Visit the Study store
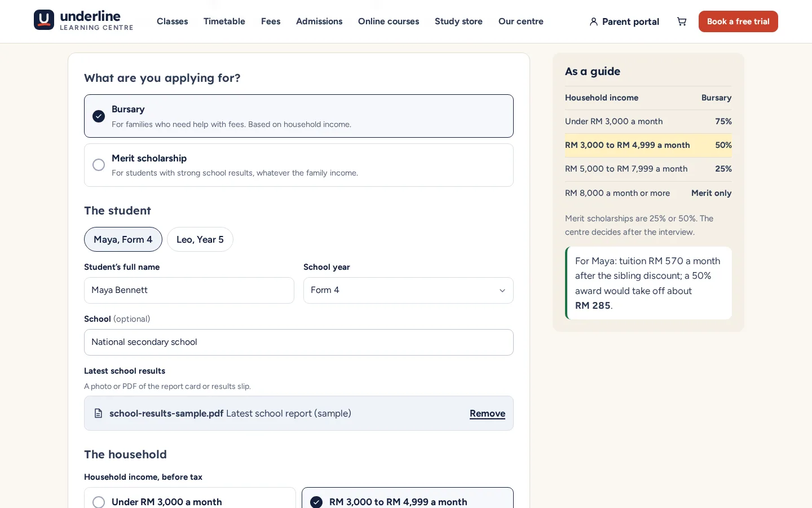The width and height of the screenshot is (812, 508). (x=458, y=21)
